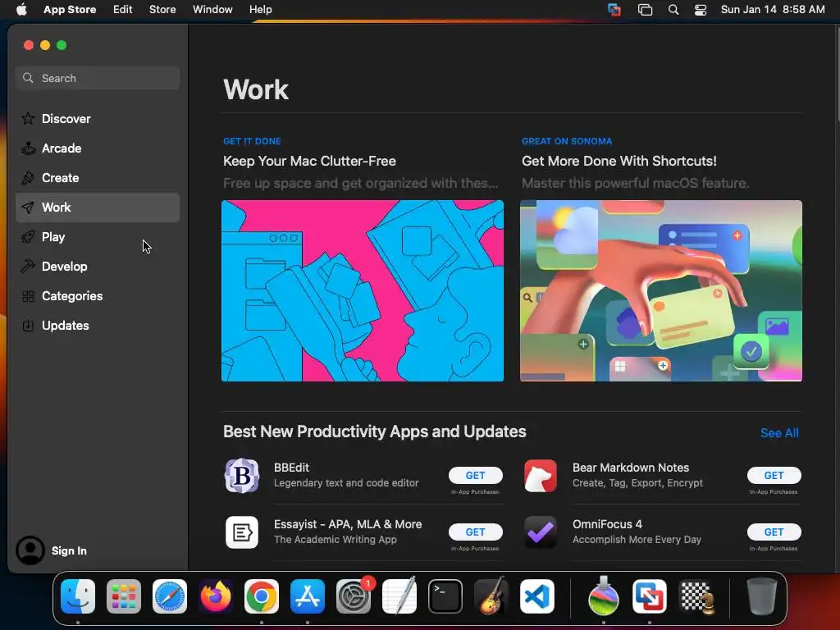Image resolution: width=840 pixels, height=630 pixels.
Task: Open the Trash in the Dock
Action: pyautogui.click(x=762, y=596)
